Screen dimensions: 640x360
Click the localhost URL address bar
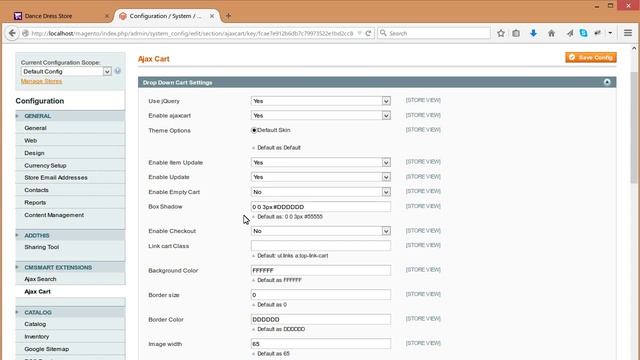tap(192, 33)
